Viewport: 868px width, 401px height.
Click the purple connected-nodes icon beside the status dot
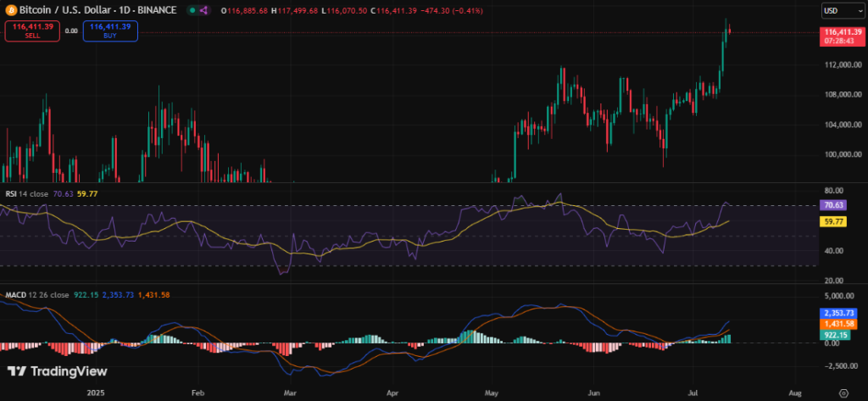(203, 10)
